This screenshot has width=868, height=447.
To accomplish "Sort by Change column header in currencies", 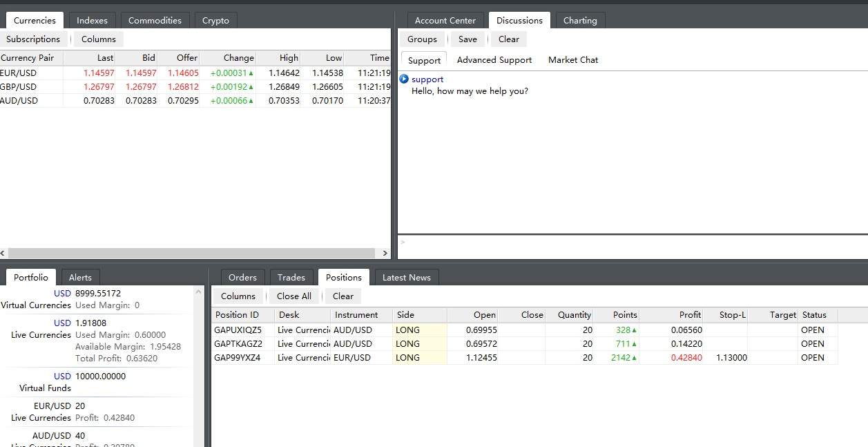I will (x=228, y=58).
